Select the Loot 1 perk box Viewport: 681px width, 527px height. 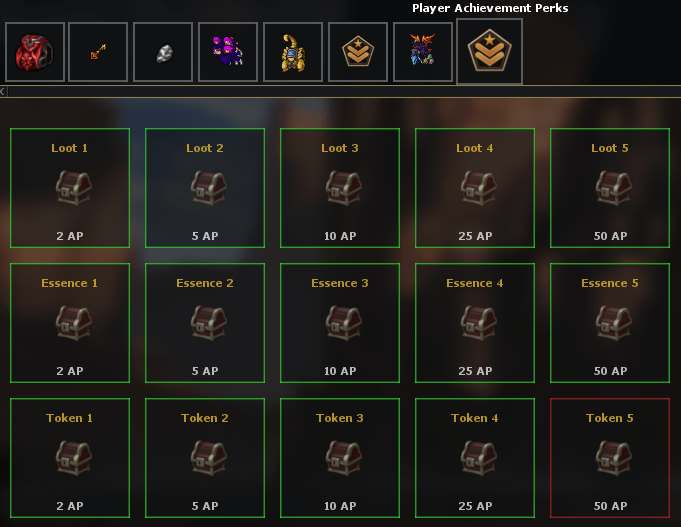tap(70, 188)
